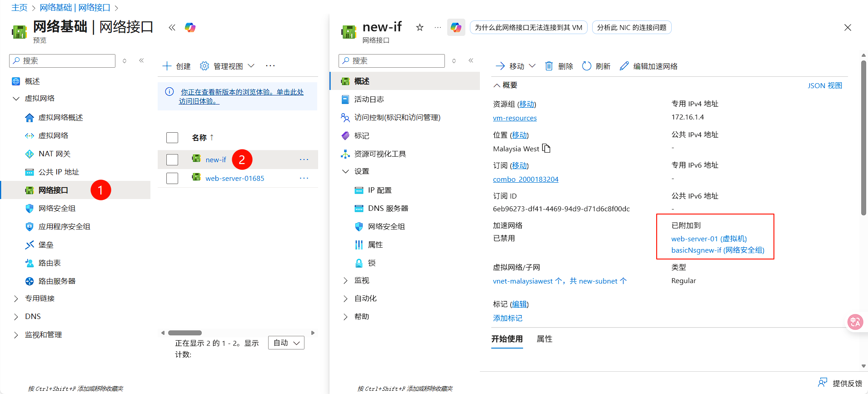Open the 移动 dropdown

[x=516, y=66]
